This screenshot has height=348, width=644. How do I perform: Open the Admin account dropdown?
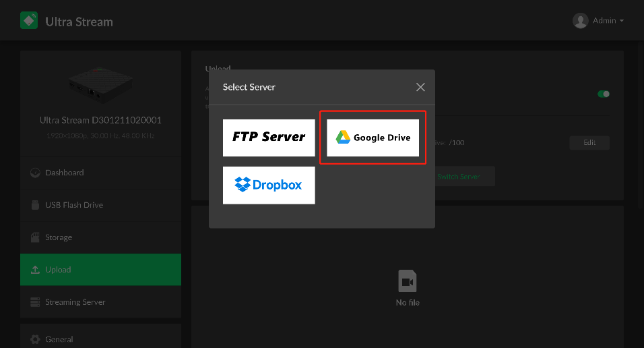[x=608, y=20]
